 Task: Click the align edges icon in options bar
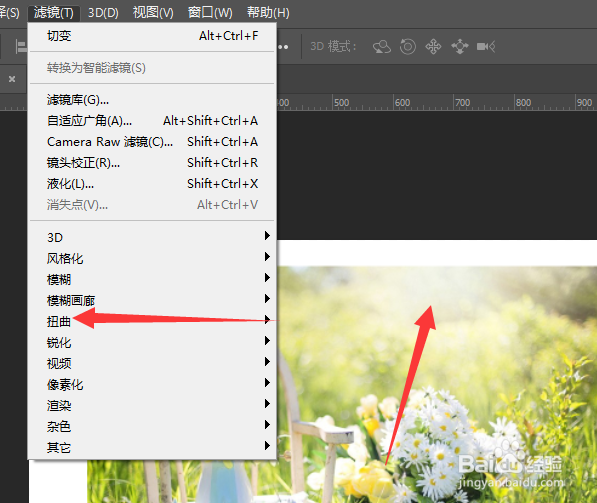pos(21,47)
